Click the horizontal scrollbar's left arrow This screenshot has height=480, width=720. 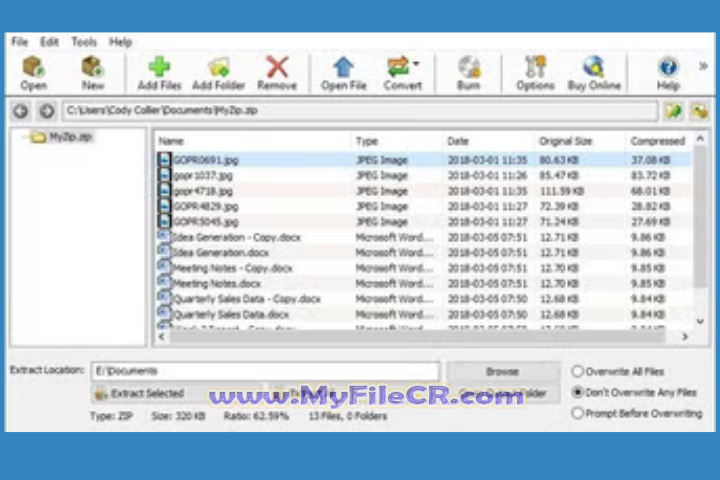click(x=161, y=337)
